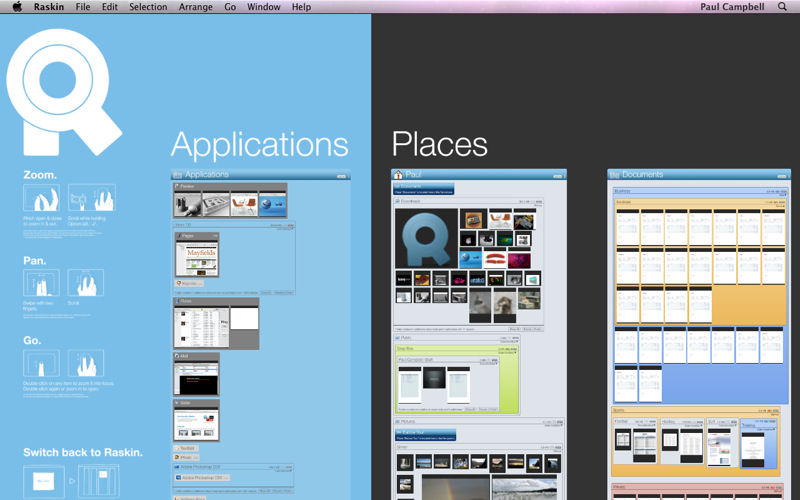Select the Mayfields document thumbnail in Pages
Screen dimensions: 800x500
pos(197,258)
